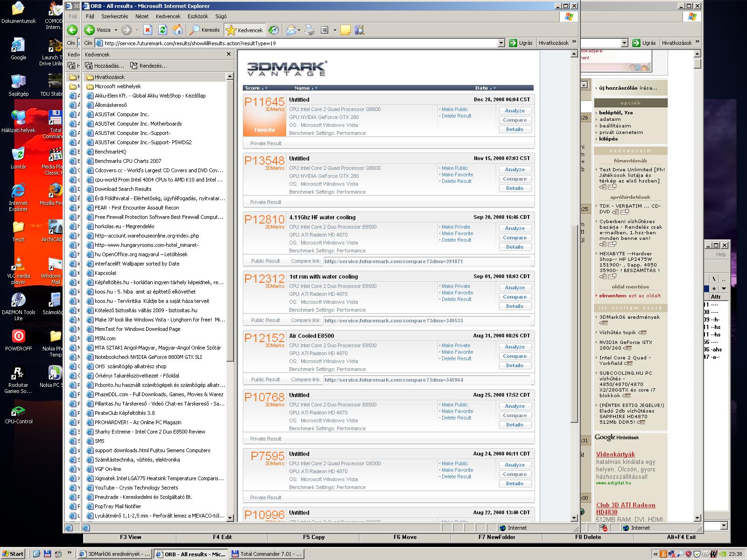Screen dimensions: 747x560
Task: Expand the Hivatkozások favorites folder
Action: tap(109, 77)
